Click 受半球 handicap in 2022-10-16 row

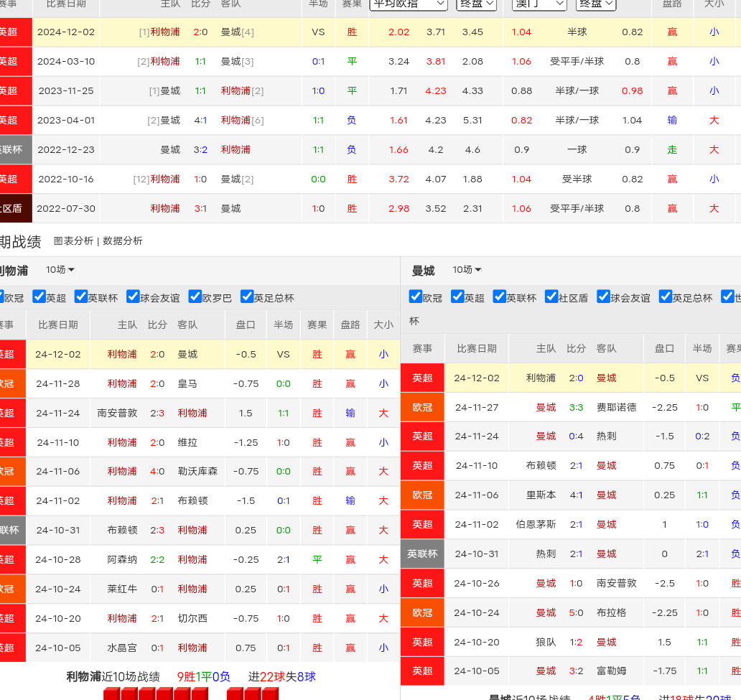pyautogui.click(x=577, y=179)
